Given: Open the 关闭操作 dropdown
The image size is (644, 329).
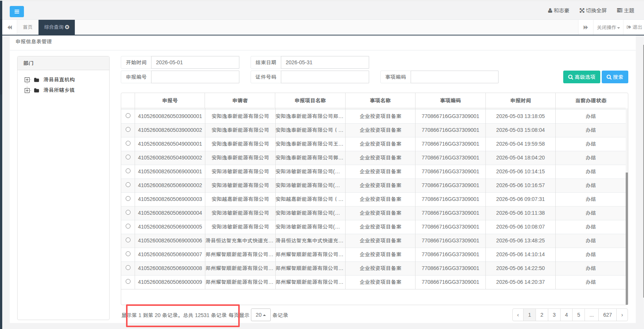Looking at the screenshot, I should (x=608, y=27).
